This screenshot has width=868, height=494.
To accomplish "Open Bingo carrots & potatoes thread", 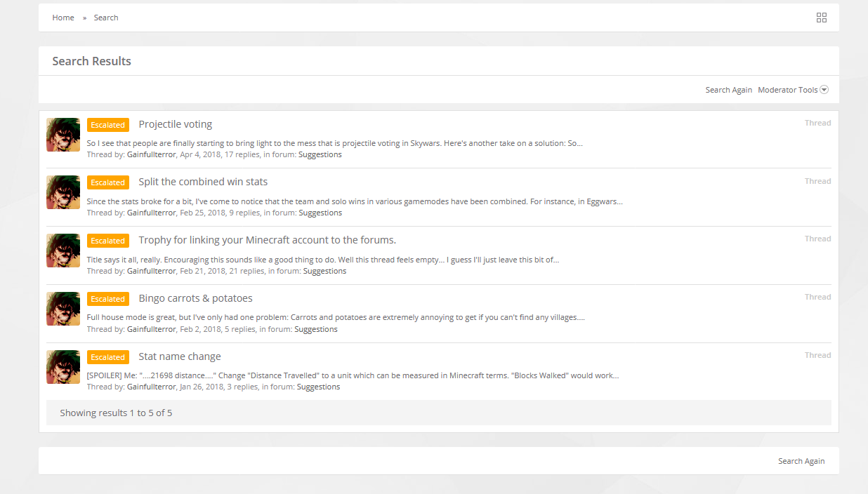I will [196, 298].
